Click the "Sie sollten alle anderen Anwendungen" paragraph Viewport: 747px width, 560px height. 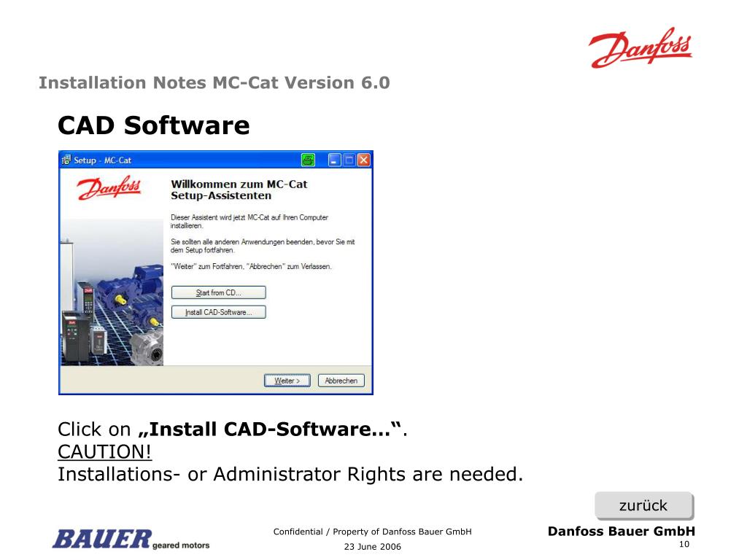coord(263,246)
